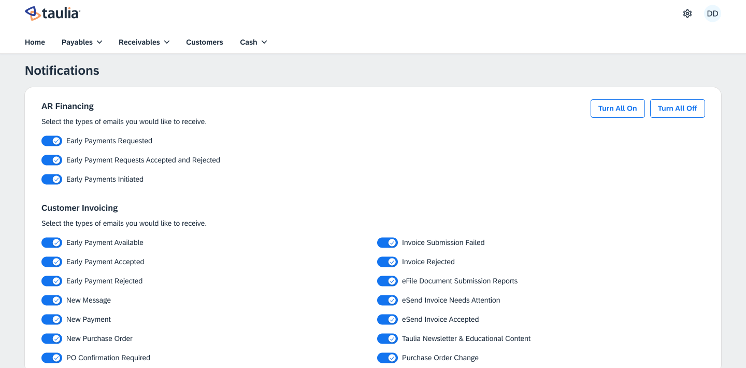Open the DD user avatar menu

coord(712,14)
